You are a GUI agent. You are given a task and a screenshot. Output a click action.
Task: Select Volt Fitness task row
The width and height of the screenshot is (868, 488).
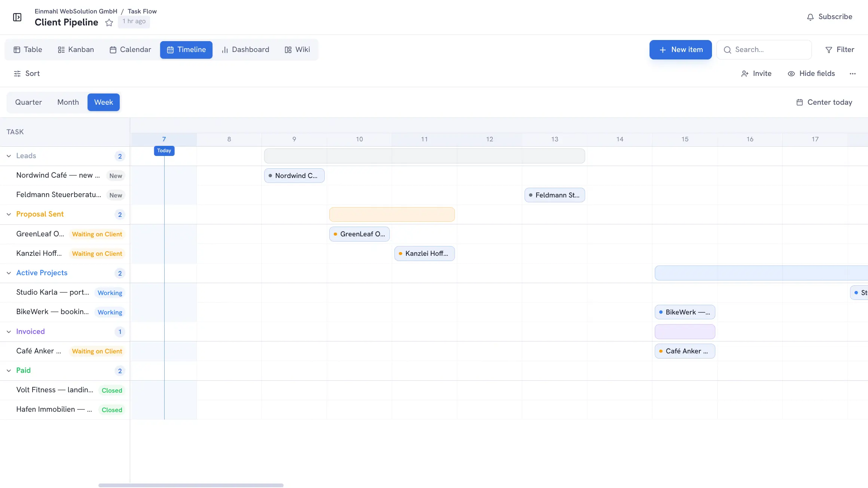click(x=65, y=390)
